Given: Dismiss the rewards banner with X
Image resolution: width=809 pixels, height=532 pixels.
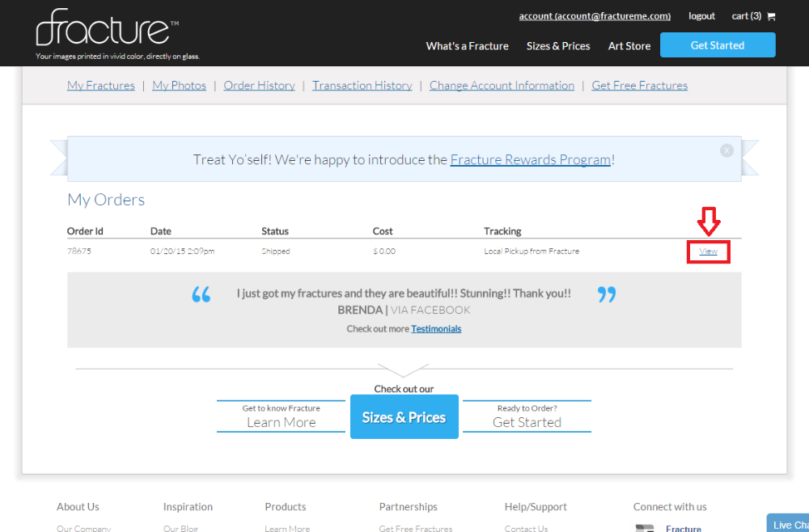Looking at the screenshot, I should coord(726,150).
